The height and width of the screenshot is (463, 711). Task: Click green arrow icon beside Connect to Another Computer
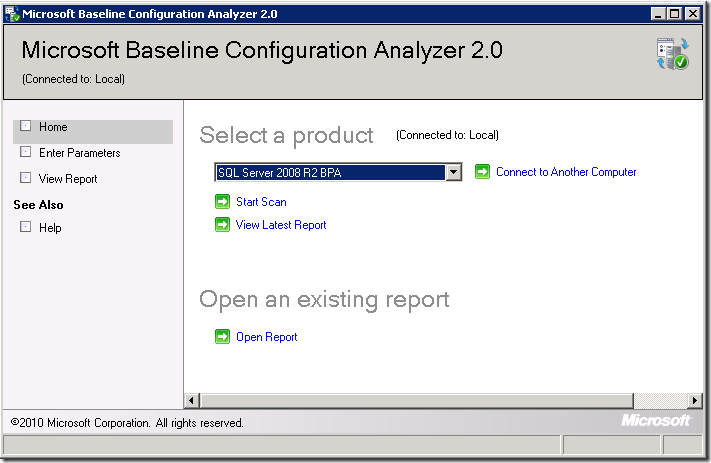tap(482, 172)
